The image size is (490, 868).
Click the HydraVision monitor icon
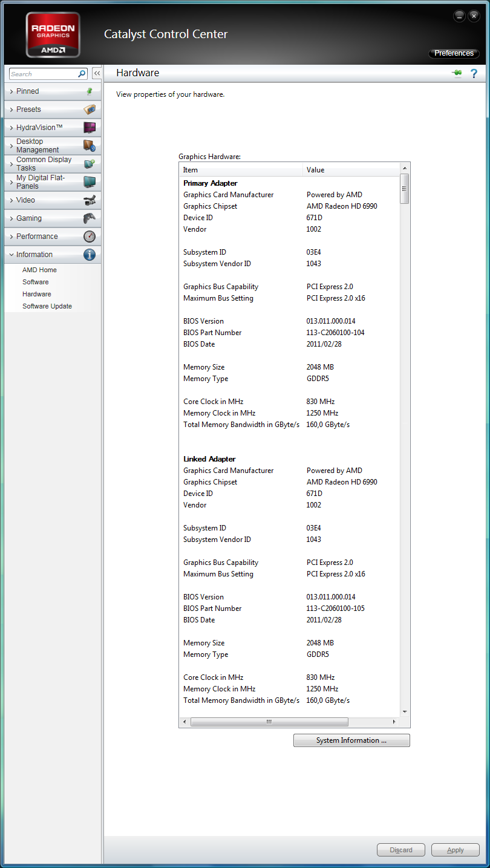(x=90, y=128)
